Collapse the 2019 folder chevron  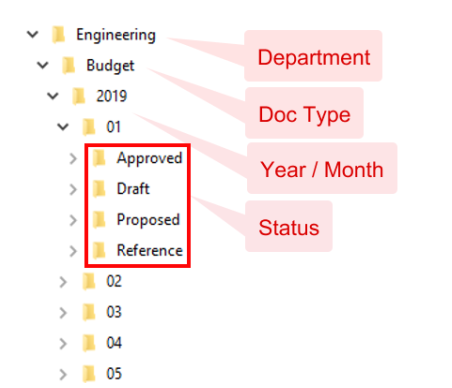tap(53, 96)
